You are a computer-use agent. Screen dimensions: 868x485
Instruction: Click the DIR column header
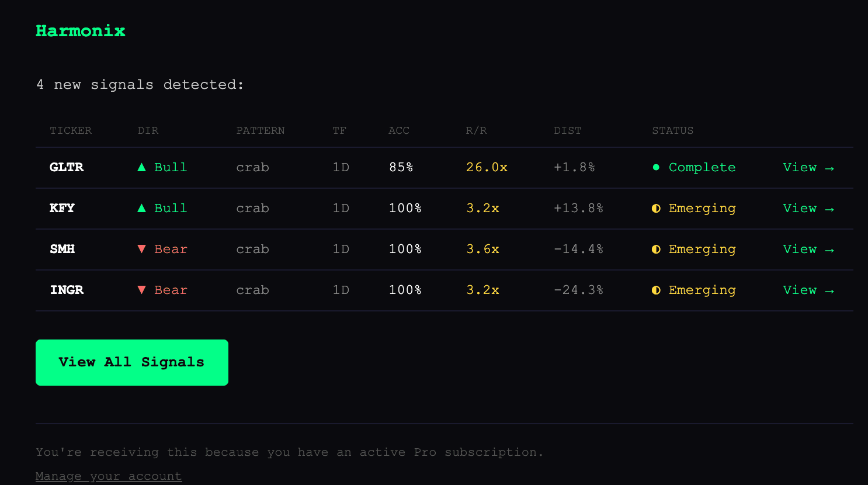pyautogui.click(x=148, y=130)
